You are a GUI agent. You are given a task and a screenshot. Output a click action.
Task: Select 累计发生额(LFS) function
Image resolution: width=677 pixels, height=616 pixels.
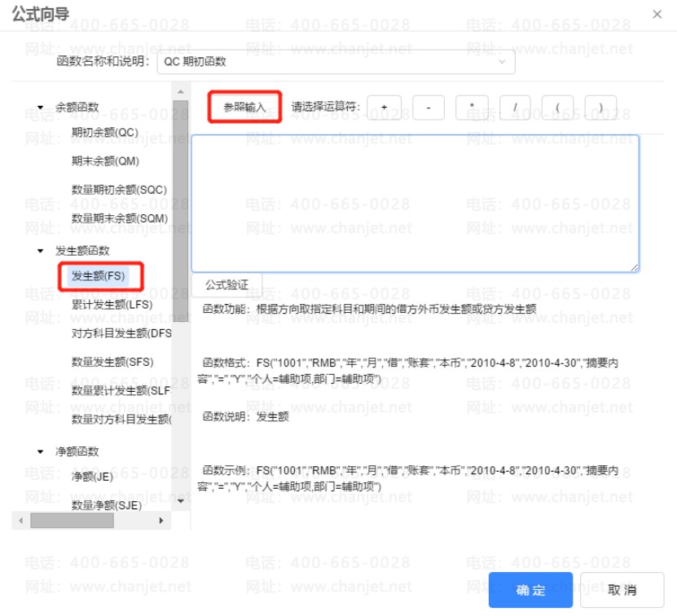[112, 304]
